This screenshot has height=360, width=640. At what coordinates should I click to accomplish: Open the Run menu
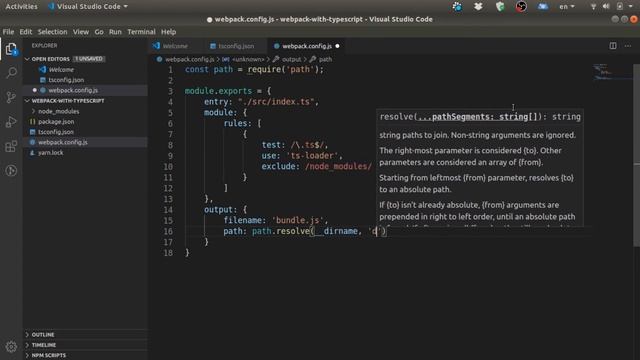115,32
